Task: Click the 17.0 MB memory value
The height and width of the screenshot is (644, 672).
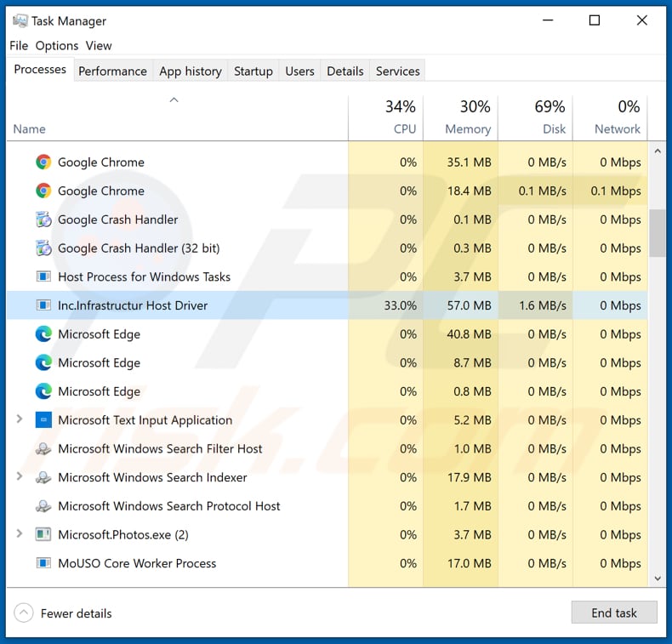Action: pos(470,563)
